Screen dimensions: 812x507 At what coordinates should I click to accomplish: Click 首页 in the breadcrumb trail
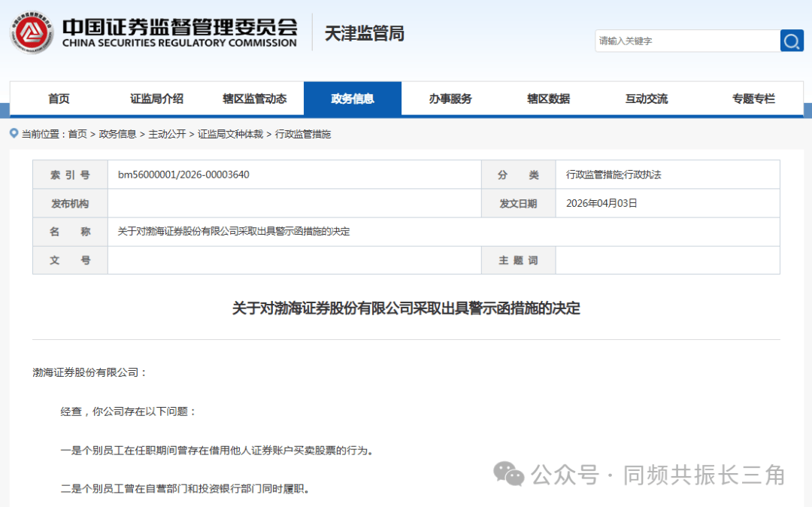pyautogui.click(x=77, y=134)
